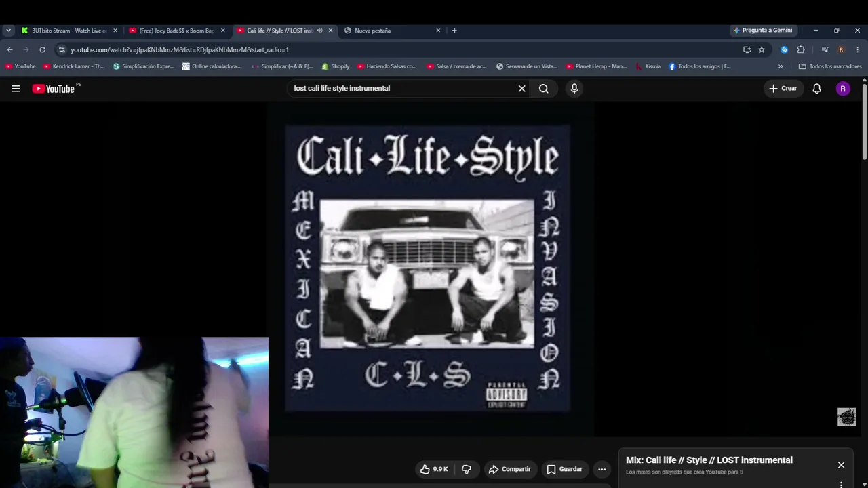The height and width of the screenshot is (488, 868).
Task: Open YouTube notifications bell
Action: (x=817, y=89)
